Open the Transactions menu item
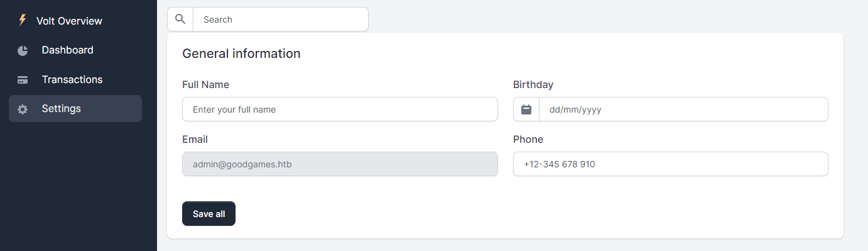 pos(75,80)
